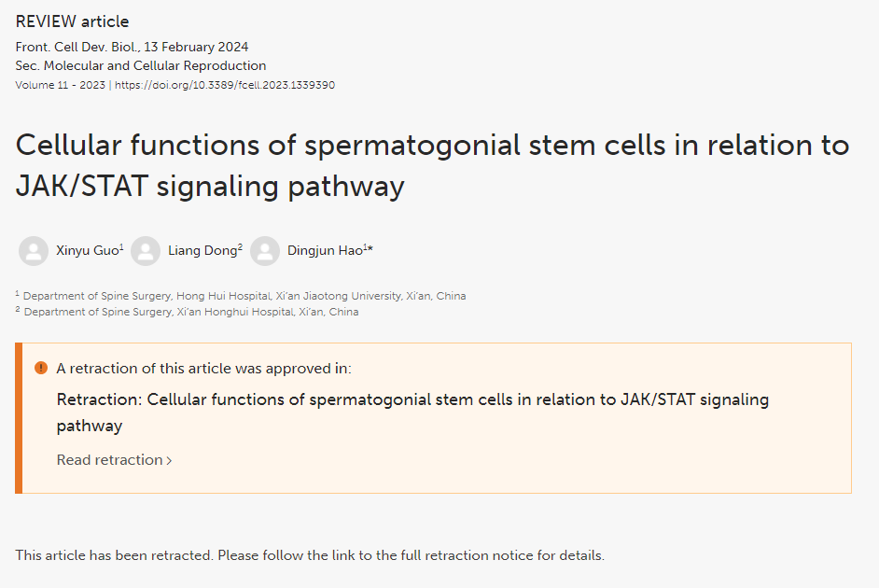
Task: Click the orange retraction warning icon
Action: 41,368
